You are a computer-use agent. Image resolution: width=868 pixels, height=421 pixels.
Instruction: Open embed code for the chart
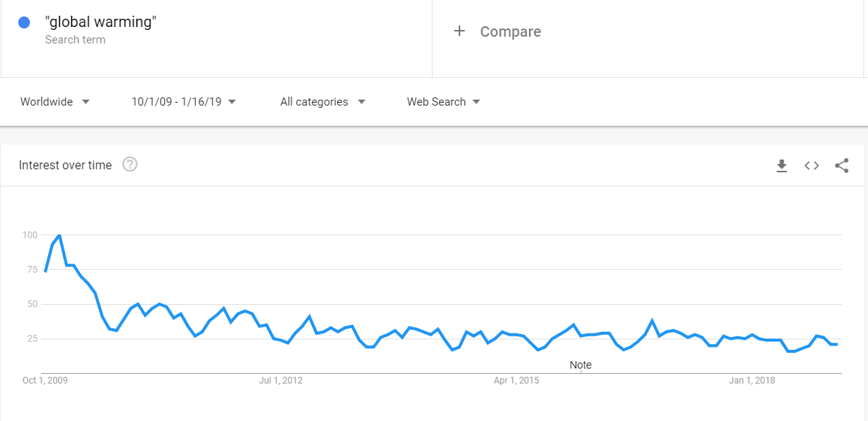(x=812, y=166)
